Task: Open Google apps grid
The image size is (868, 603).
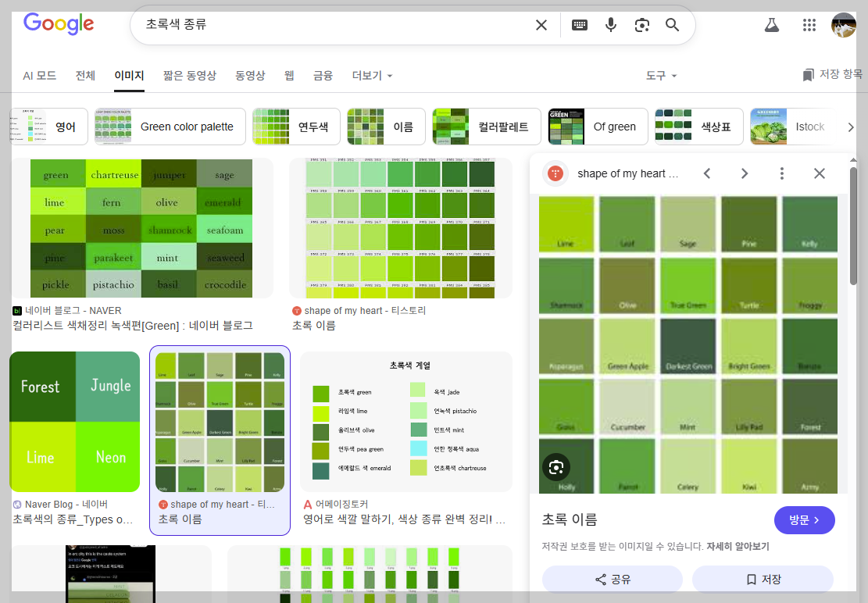Action: [x=809, y=25]
